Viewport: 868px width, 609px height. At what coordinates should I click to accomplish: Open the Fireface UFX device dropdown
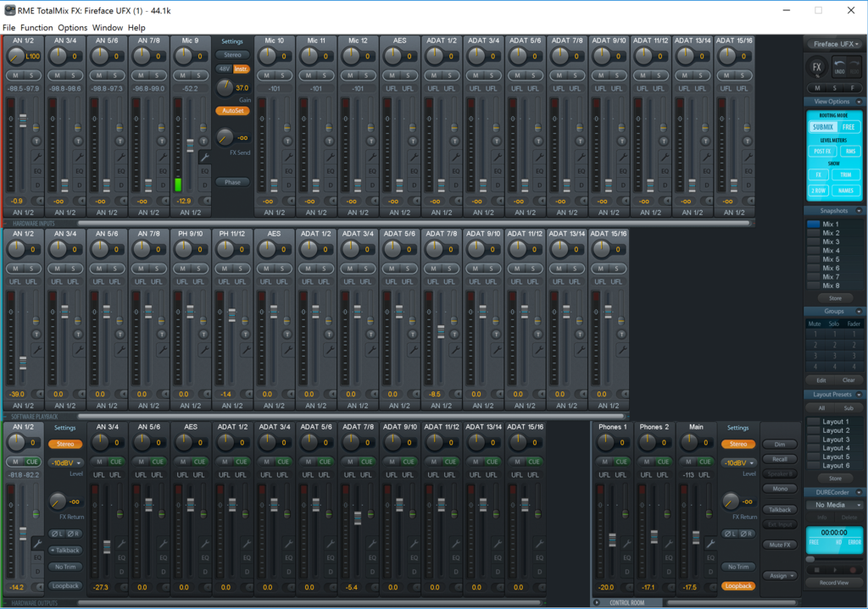(835, 44)
